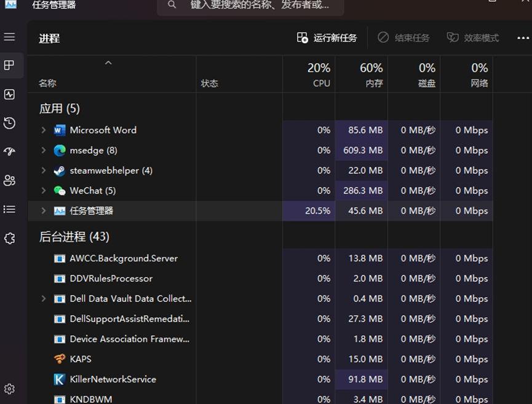Open the App history sidebar icon
Image resolution: width=532 pixels, height=404 pixels.
(x=9, y=123)
